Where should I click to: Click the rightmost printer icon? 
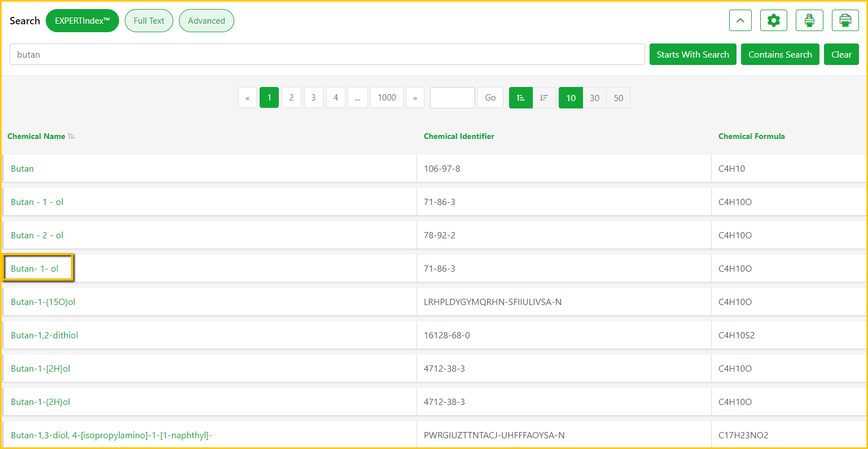click(845, 21)
